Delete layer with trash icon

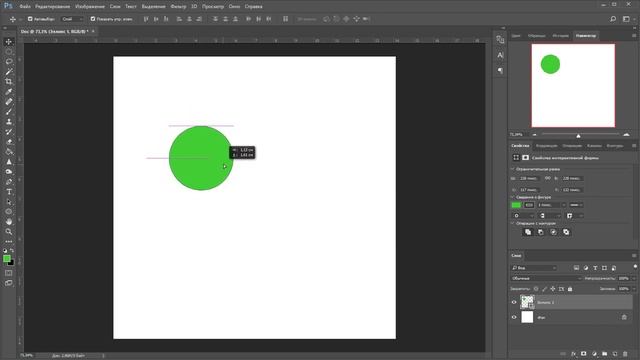625,354
